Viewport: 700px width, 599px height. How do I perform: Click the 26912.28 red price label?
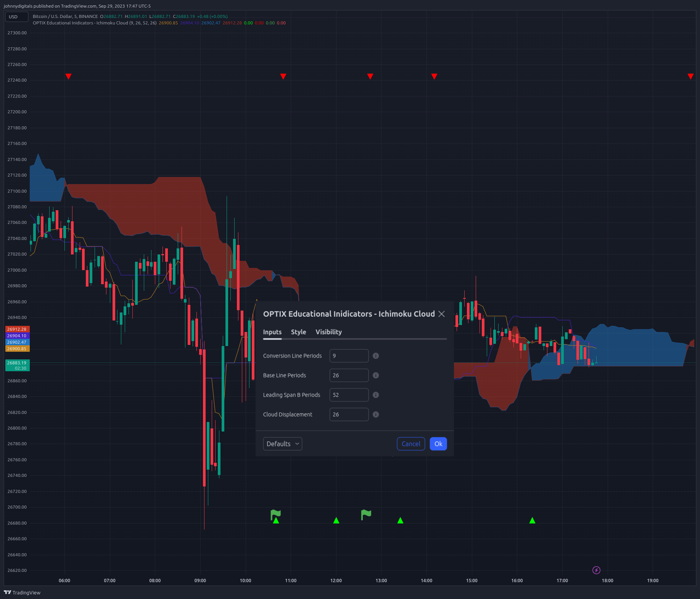pos(17,329)
